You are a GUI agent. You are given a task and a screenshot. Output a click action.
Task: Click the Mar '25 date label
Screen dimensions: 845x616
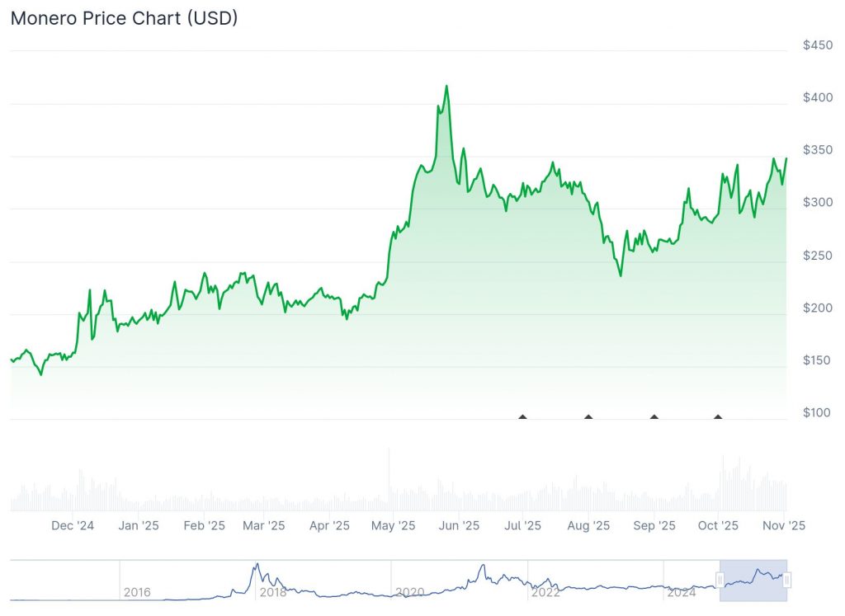coord(264,525)
